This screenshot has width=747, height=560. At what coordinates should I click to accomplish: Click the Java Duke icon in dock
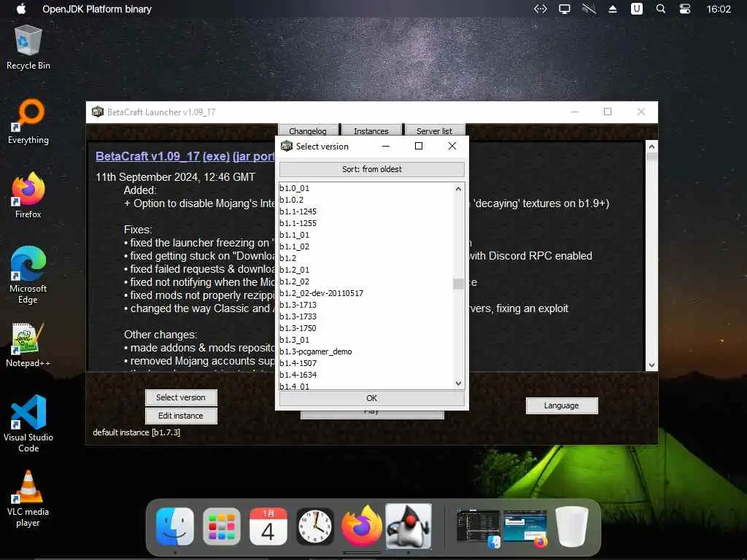coord(409,526)
